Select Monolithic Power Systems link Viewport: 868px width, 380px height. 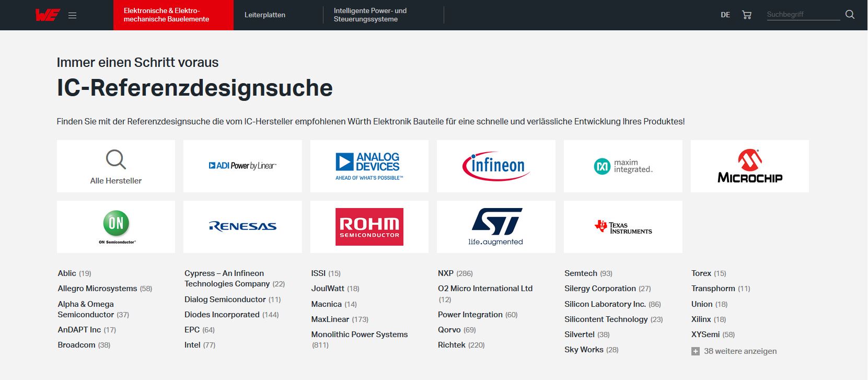360,335
